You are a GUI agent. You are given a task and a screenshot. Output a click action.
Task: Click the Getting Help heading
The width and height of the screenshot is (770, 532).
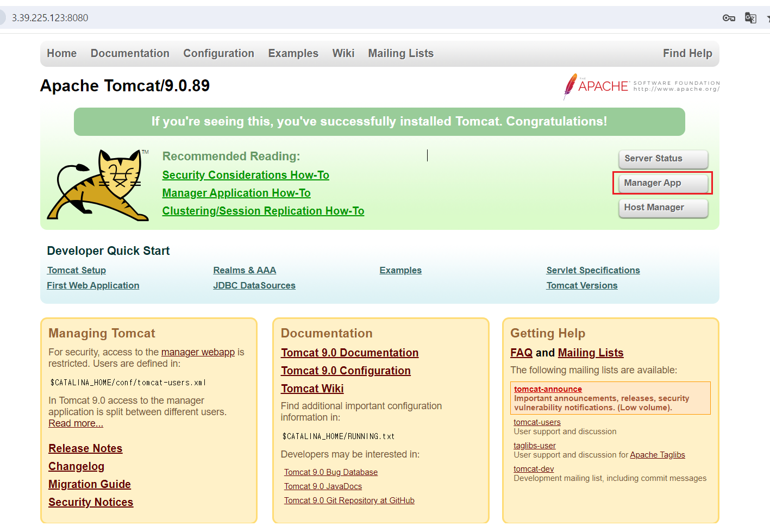point(548,333)
